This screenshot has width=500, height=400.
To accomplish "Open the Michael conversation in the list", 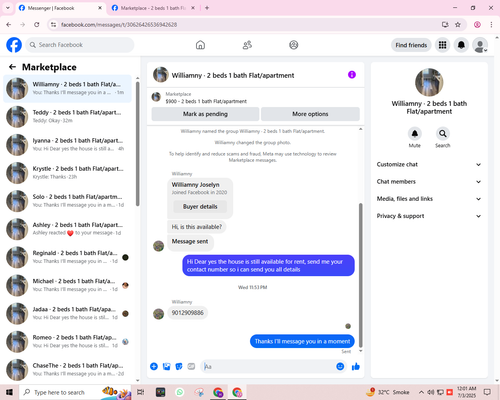I will (x=68, y=285).
